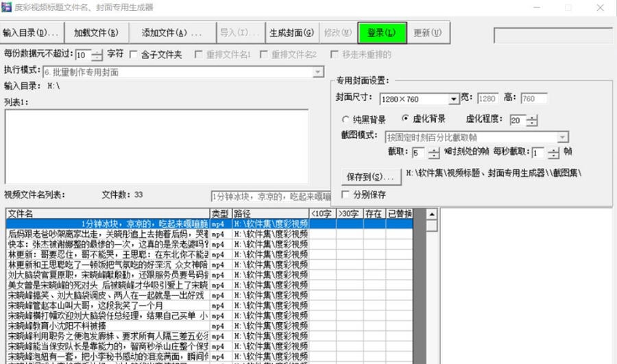Click the app icon in the title bar

tap(6, 7)
